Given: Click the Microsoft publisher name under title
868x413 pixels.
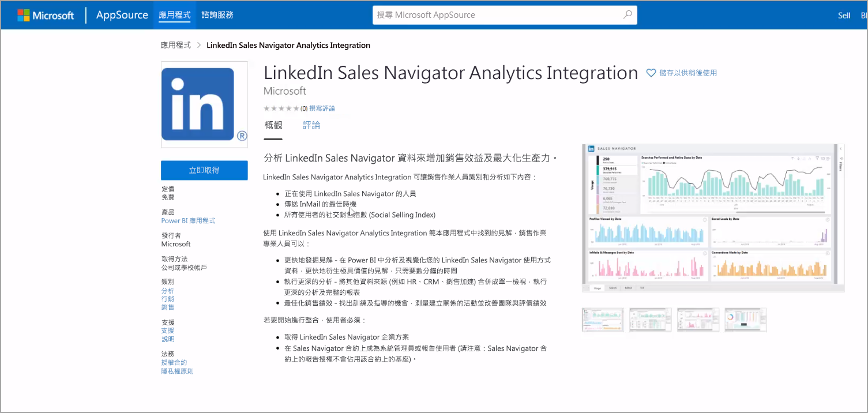Looking at the screenshot, I should (285, 91).
